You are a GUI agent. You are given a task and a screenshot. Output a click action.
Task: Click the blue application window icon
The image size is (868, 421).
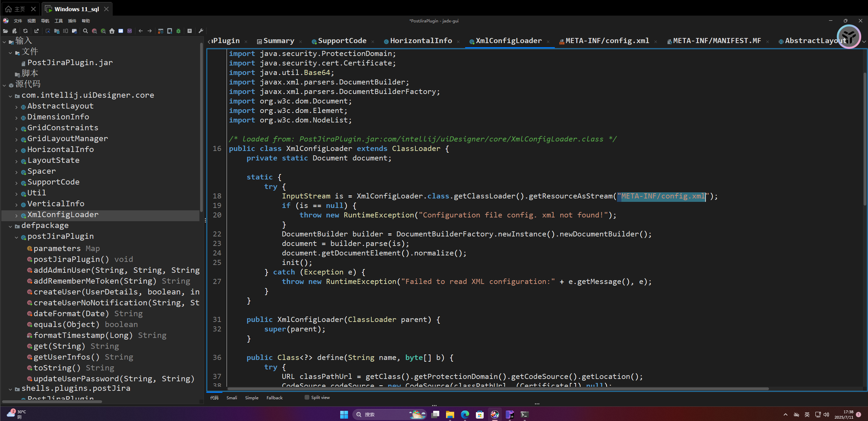[121, 31]
